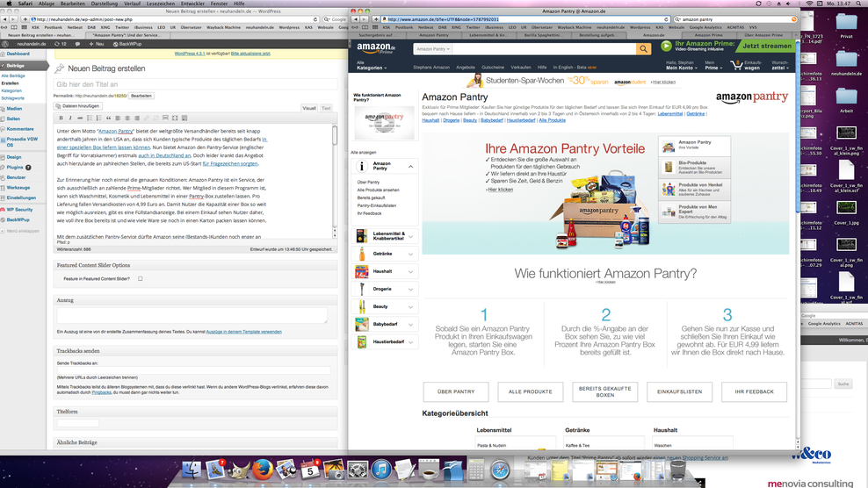This screenshot has height=488, width=868.
Task: Insert blockquote in WordPress editor
Action: (x=109, y=118)
